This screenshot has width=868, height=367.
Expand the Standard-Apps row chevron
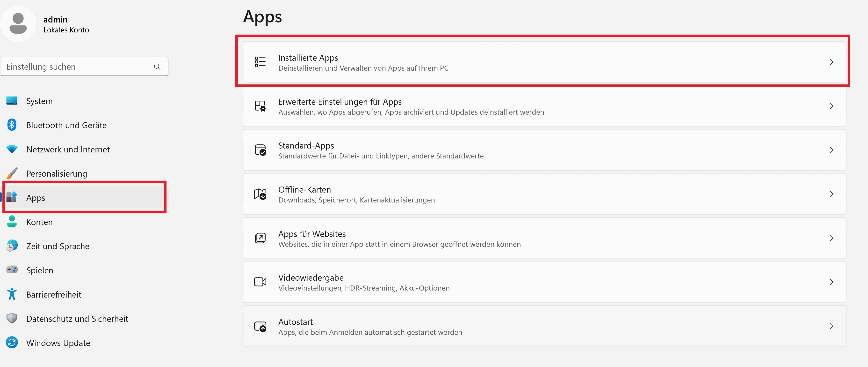[x=831, y=150]
